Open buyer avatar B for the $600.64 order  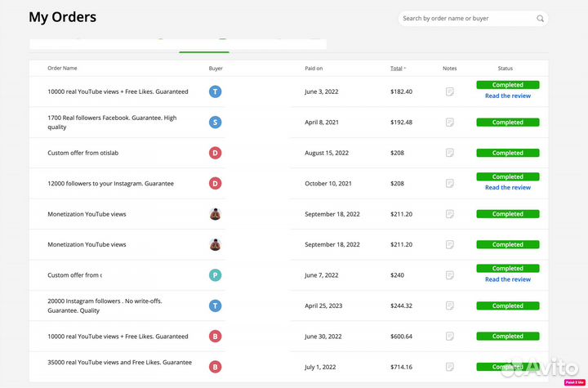point(215,337)
